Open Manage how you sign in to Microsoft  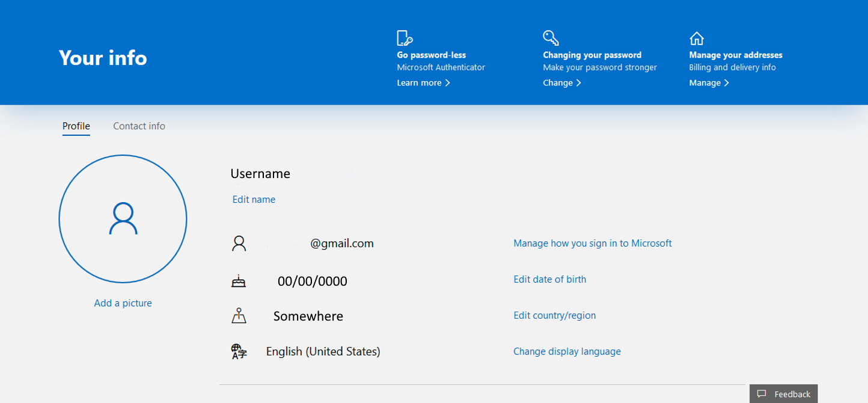pyautogui.click(x=592, y=244)
